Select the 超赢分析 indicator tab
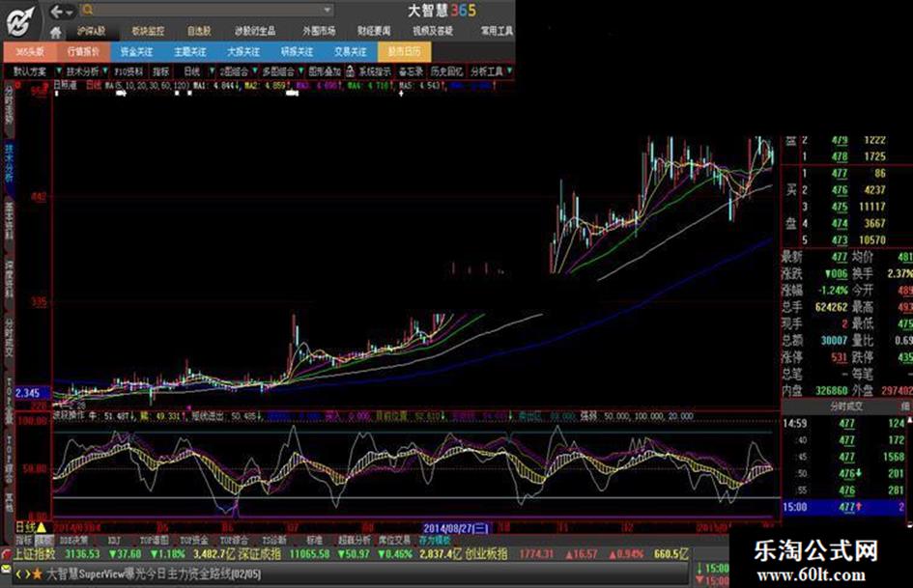The image size is (913, 588). point(355,541)
